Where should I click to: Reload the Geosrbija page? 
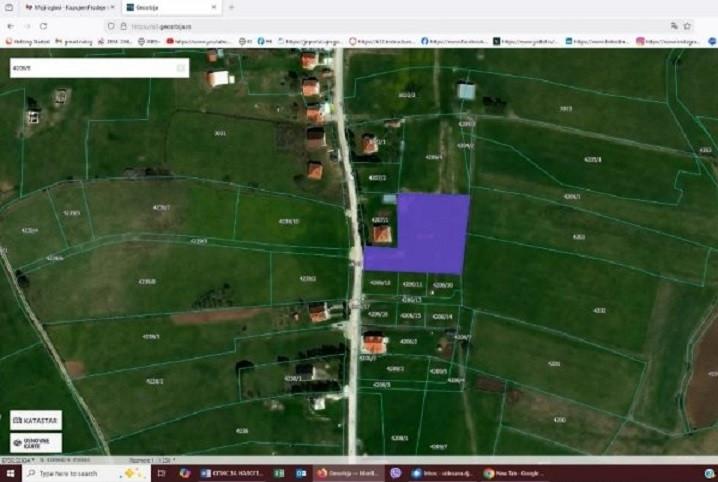pyautogui.click(x=43, y=25)
